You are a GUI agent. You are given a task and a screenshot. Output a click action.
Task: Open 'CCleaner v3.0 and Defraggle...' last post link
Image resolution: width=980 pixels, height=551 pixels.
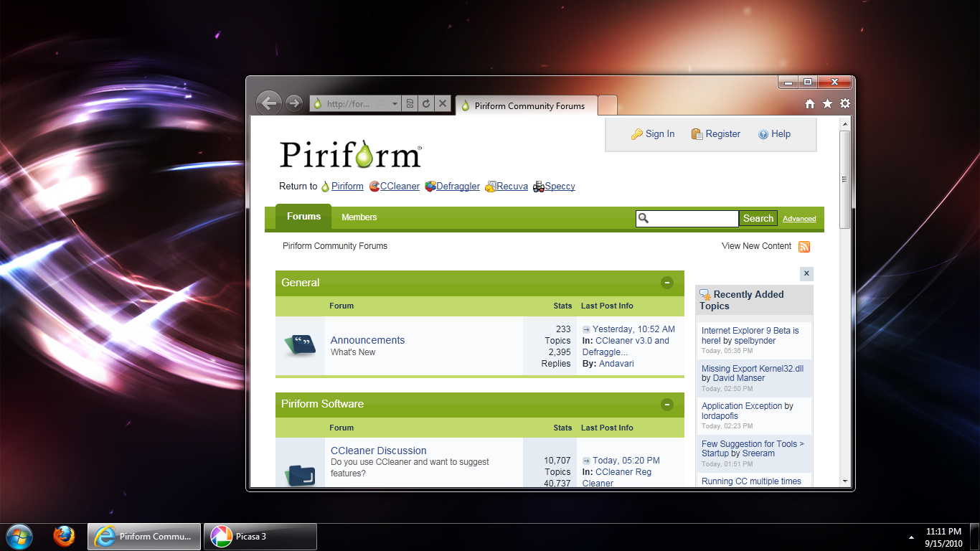click(626, 347)
